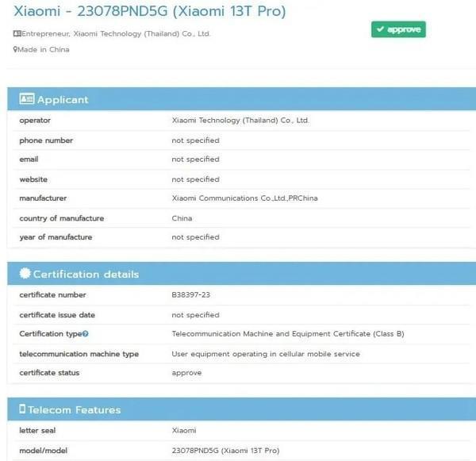The image size is (476, 461).
Task: Click certificate issue date 'not specified' value
Action: [195, 315]
